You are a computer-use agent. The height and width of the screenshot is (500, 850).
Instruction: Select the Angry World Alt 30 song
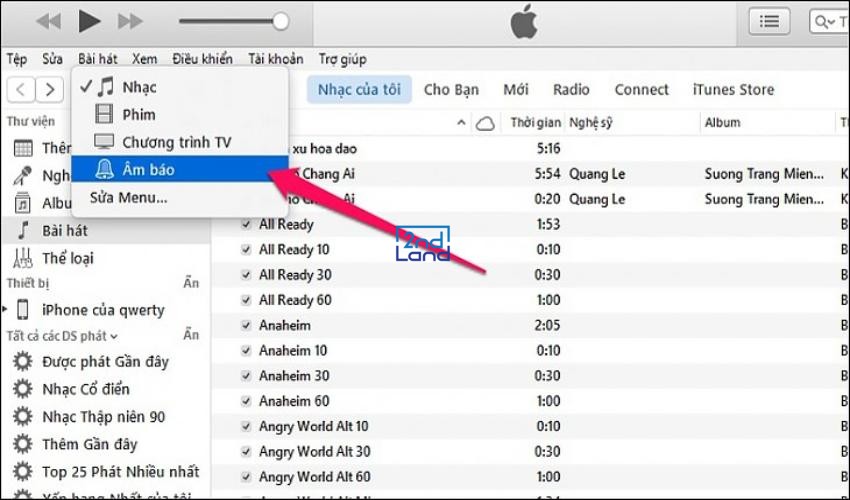pyautogui.click(x=314, y=452)
